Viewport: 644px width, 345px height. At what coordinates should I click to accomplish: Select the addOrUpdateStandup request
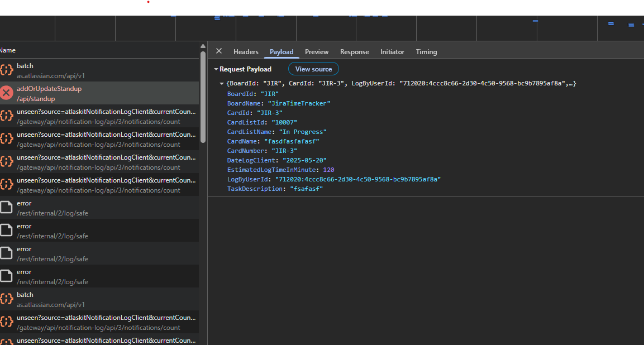(x=99, y=93)
